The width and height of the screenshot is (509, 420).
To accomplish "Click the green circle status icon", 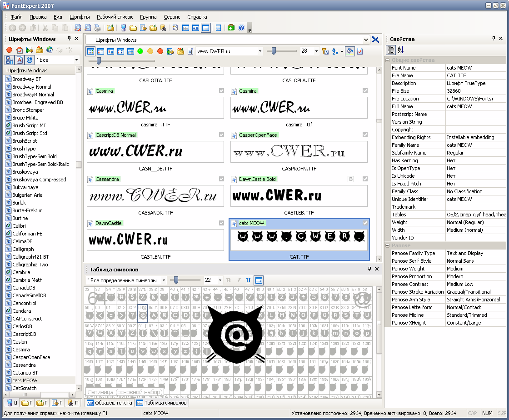I will (140, 51).
